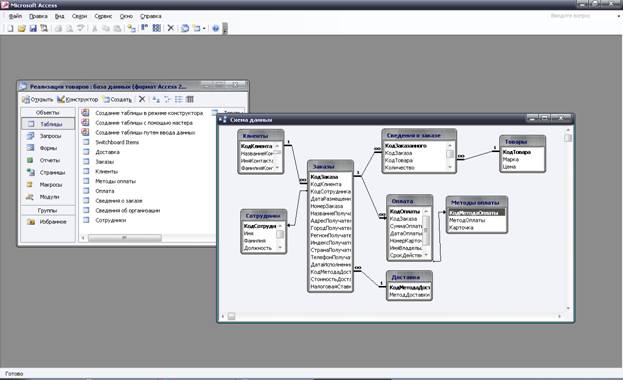Select the Сотрудники table in list

(x=110, y=220)
